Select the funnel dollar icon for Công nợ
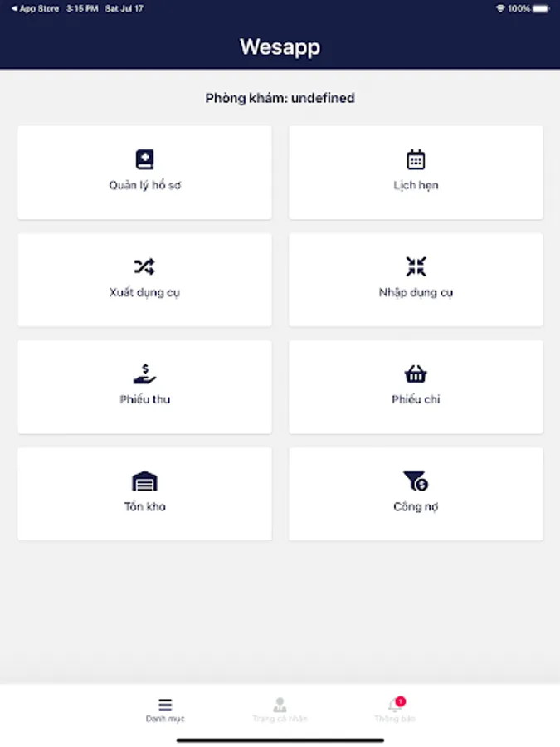 click(x=416, y=481)
